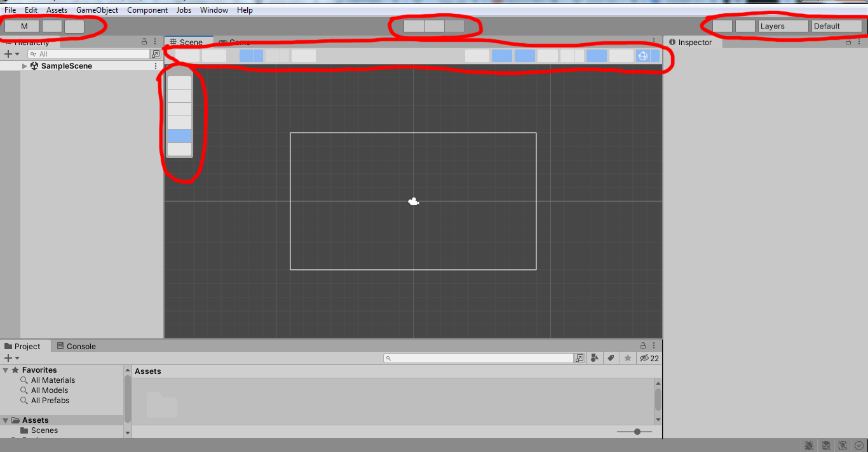868x452 pixels.
Task: Click the Scene view gizmos globe icon
Action: [x=642, y=56]
